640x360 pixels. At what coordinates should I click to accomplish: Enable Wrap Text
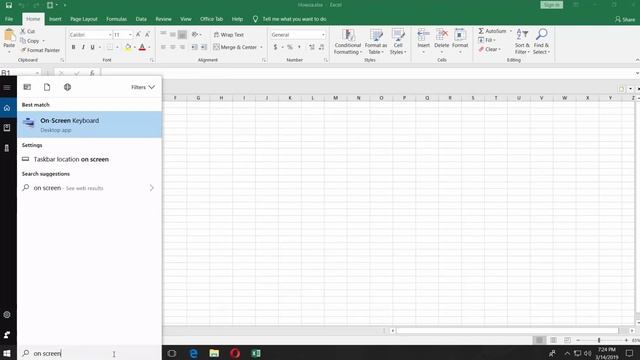pos(229,35)
